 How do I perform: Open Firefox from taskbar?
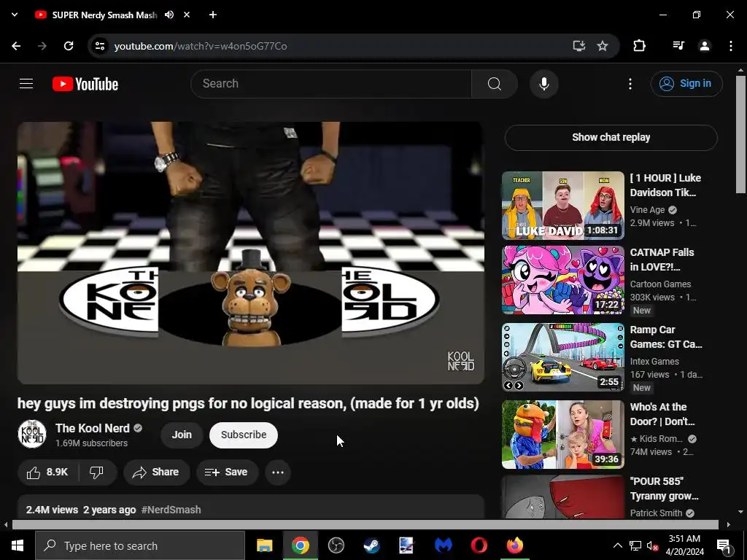coord(514,545)
